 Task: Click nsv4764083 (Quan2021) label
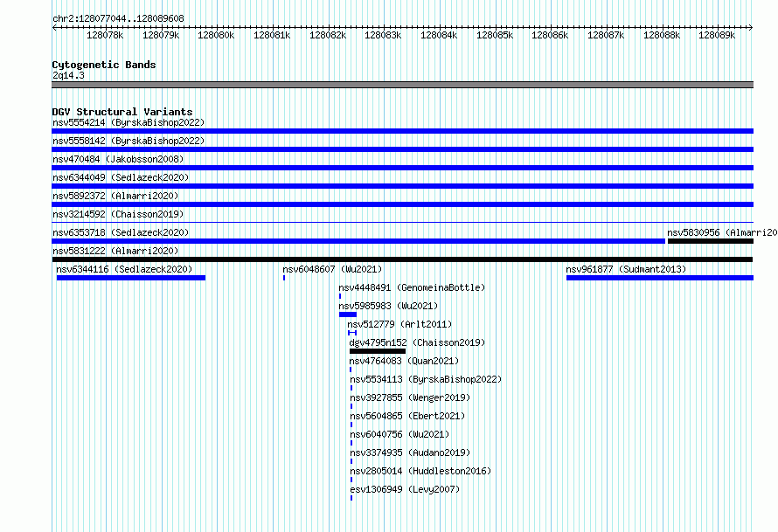tap(405, 361)
